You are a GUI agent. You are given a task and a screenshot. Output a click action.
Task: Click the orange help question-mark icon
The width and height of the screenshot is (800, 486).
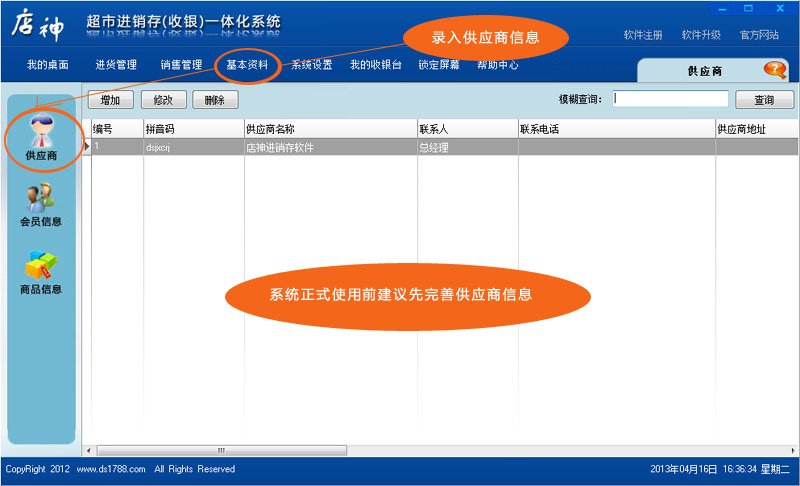[x=775, y=70]
